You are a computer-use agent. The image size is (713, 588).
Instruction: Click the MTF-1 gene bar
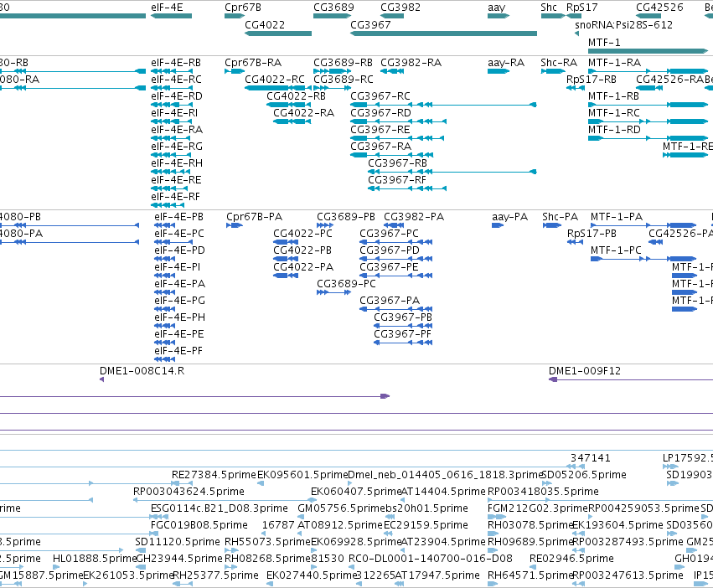(648, 51)
